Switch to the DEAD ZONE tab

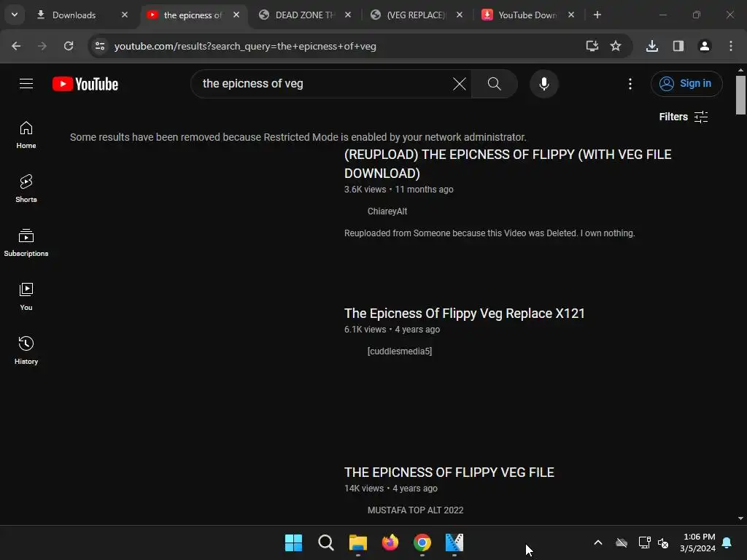tap(305, 15)
